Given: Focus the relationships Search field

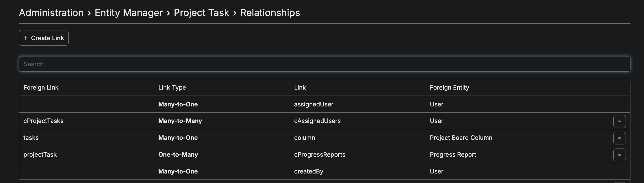Looking at the screenshot, I should 324,64.
